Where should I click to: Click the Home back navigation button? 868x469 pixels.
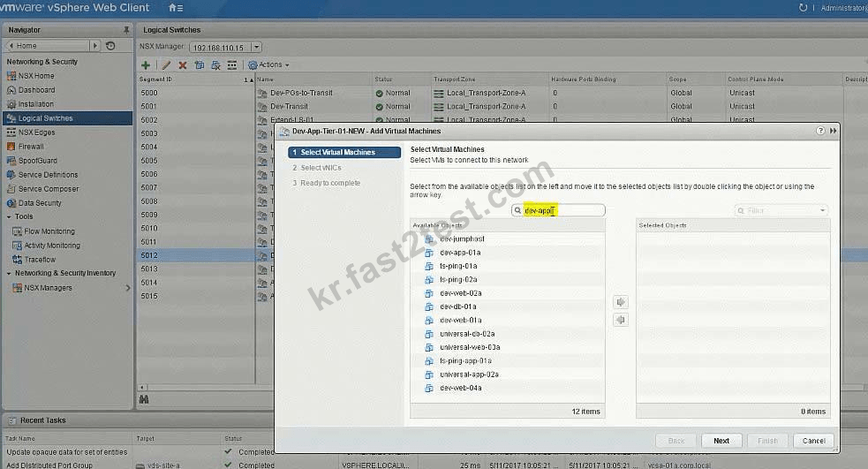coord(46,46)
